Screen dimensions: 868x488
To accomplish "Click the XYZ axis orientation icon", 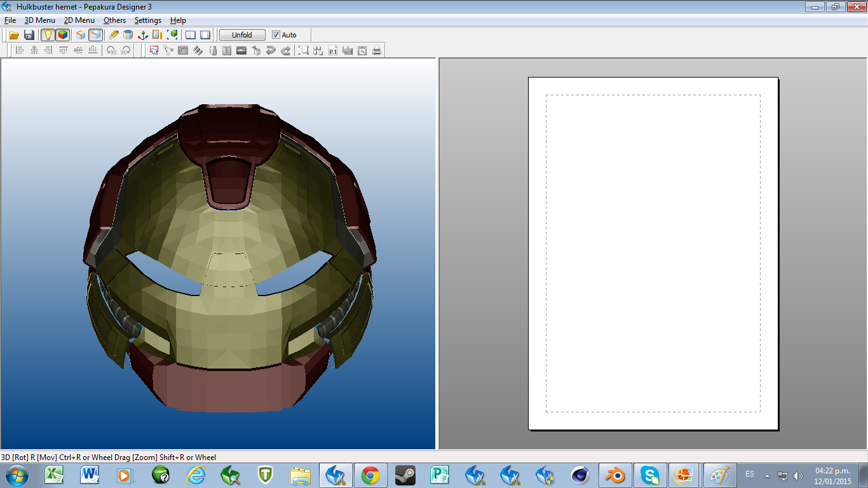I will click(x=143, y=35).
